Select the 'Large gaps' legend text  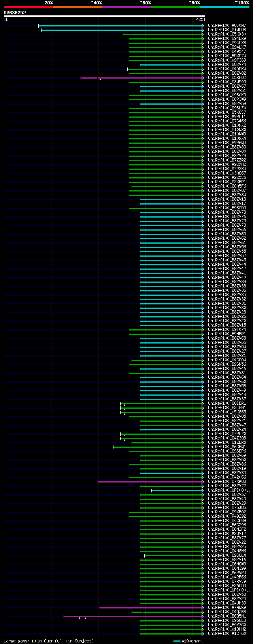tap(17, 641)
